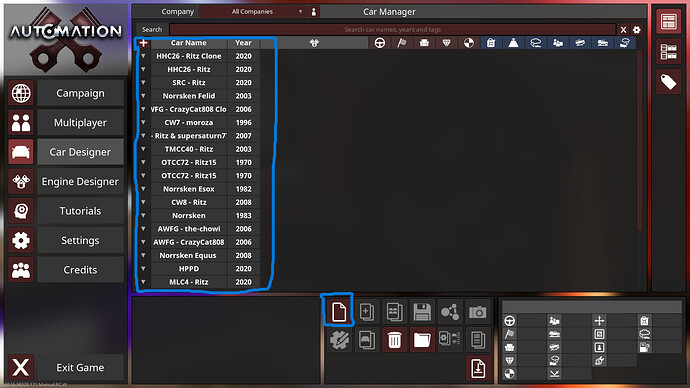This screenshot has width=690, height=388.
Task: Click the car list vertical scrollbar
Action: tap(639, 141)
